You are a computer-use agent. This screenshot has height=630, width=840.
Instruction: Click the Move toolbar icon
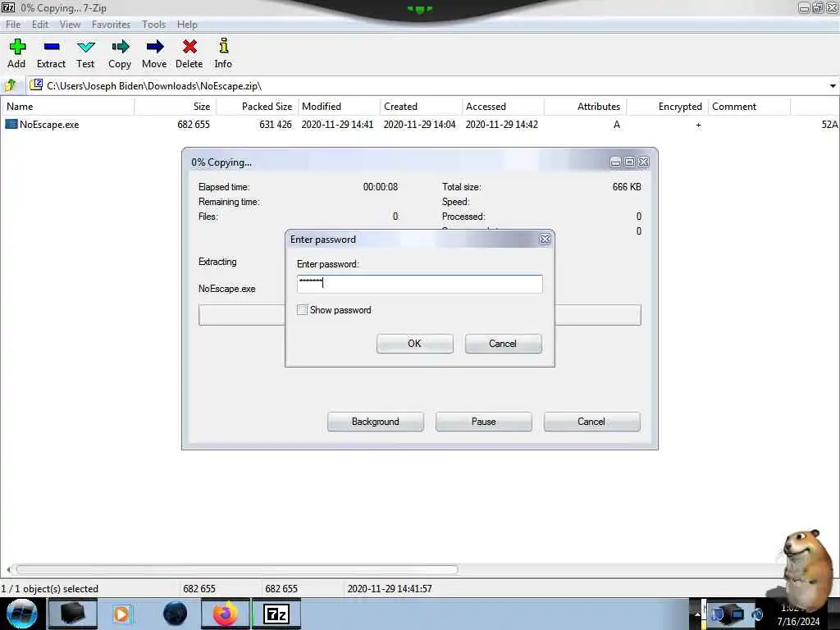pos(154,47)
